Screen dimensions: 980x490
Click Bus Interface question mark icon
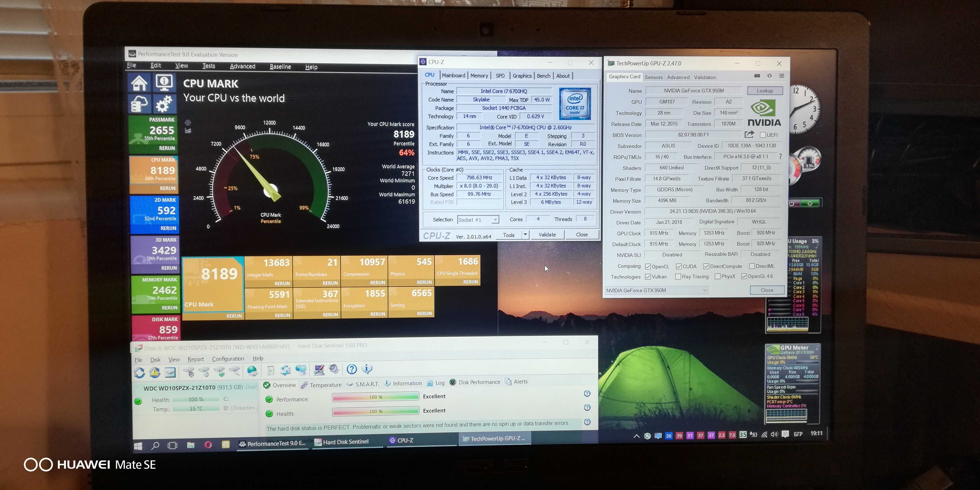pyautogui.click(x=781, y=156)
